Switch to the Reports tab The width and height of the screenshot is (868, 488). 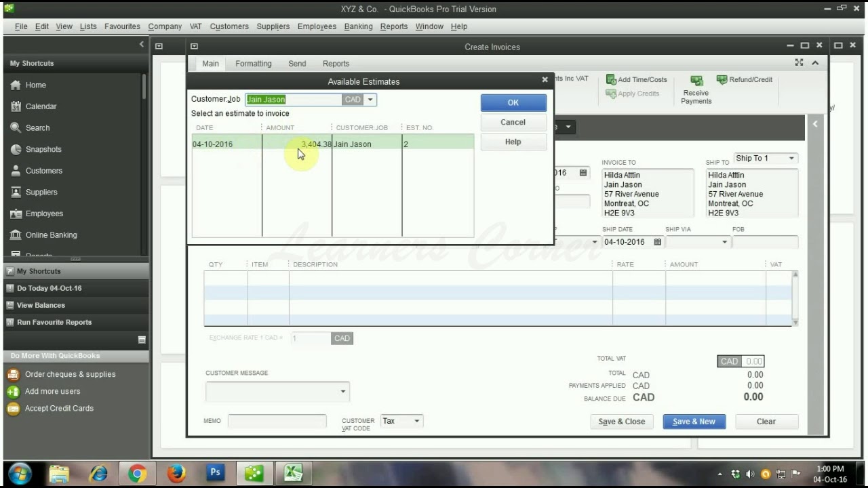click(x=336, y=64)
